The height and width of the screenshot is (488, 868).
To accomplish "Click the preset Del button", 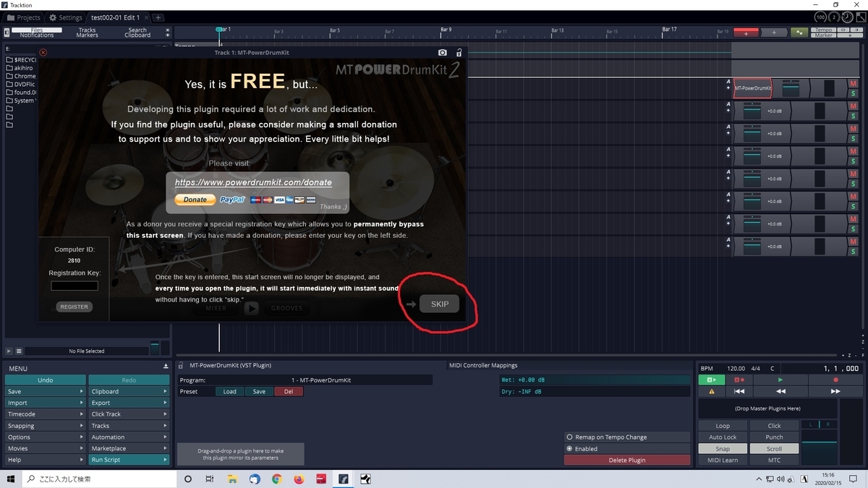I will click(289, 391).
